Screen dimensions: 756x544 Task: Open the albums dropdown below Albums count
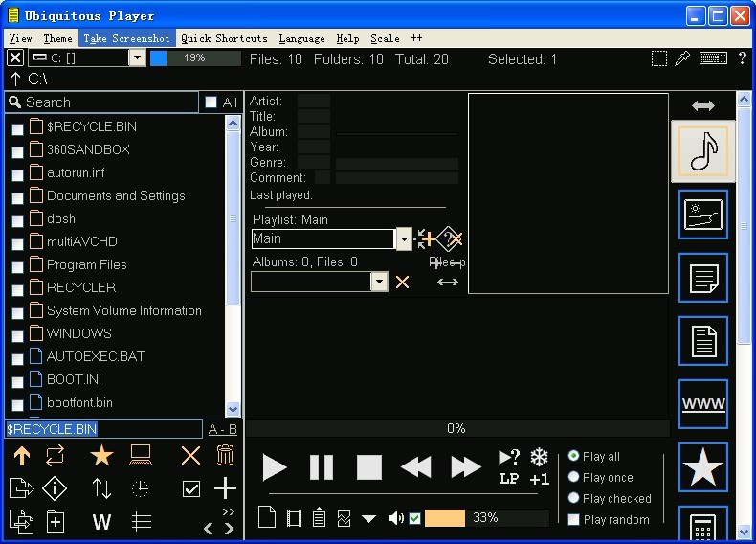[379, 282]
